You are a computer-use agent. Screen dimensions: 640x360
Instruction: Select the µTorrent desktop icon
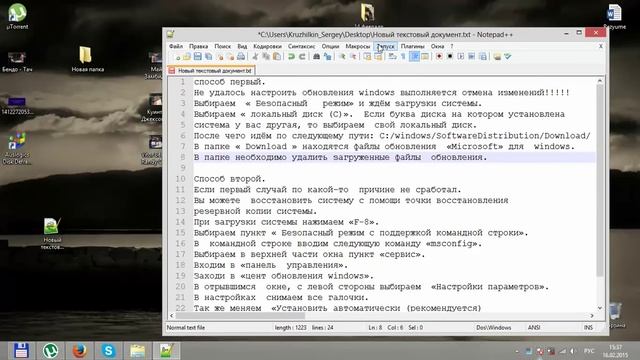point(17,16)
